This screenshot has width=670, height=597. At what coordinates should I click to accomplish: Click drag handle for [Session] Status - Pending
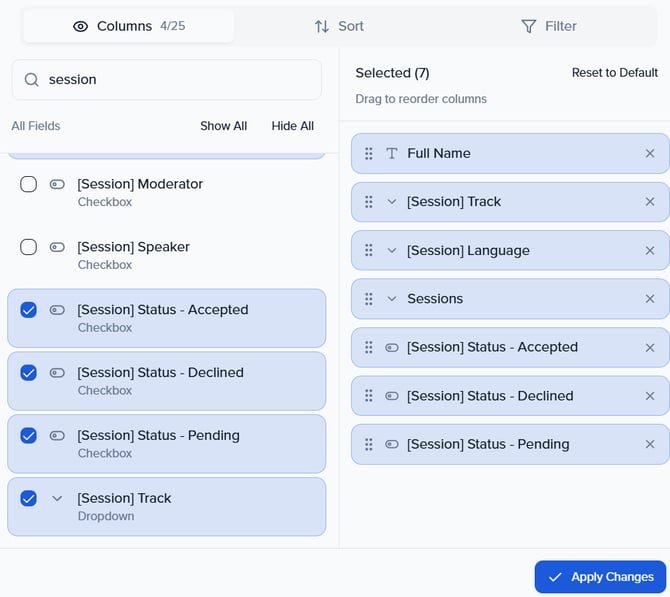point(369,445)
